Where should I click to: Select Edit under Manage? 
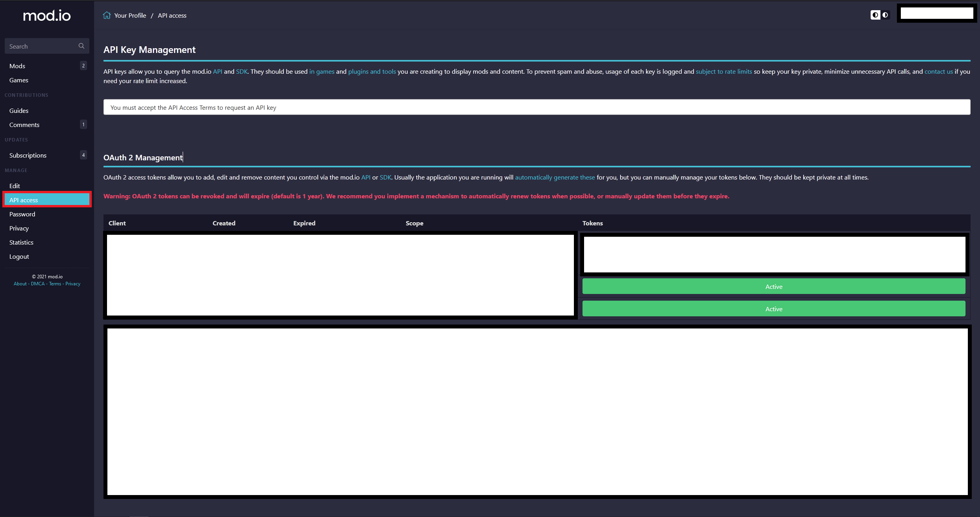click(15, 186)
